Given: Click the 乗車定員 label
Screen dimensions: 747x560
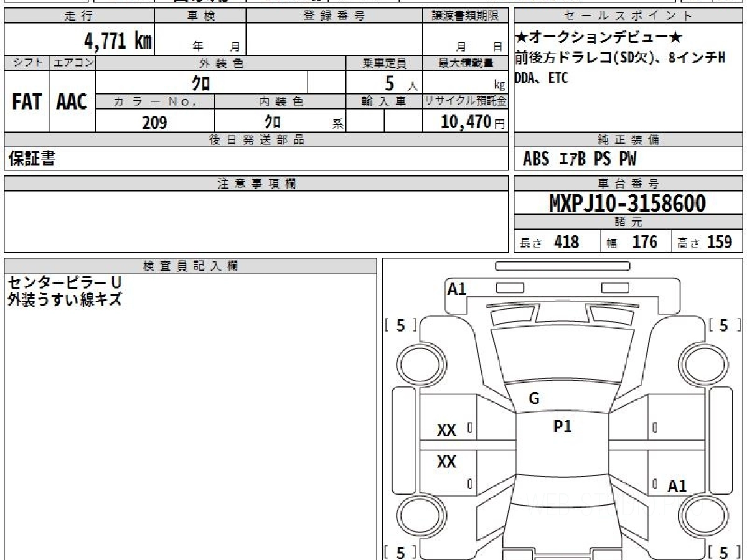Looking at the screenshot, I should coord(384,63).
